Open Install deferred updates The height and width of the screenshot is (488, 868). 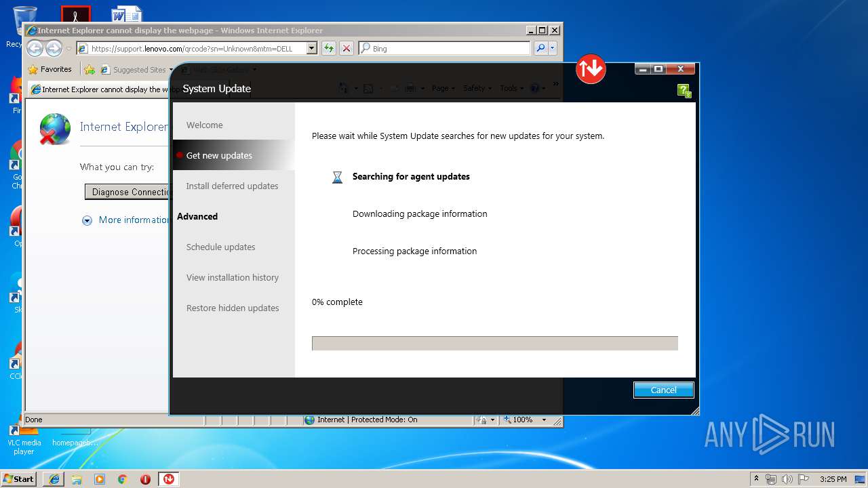(232, 186)
